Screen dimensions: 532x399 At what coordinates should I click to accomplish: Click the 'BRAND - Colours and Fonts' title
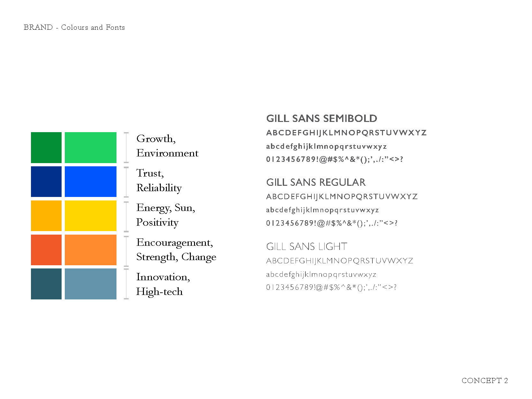pyautogui.click(x=74, y=27)
